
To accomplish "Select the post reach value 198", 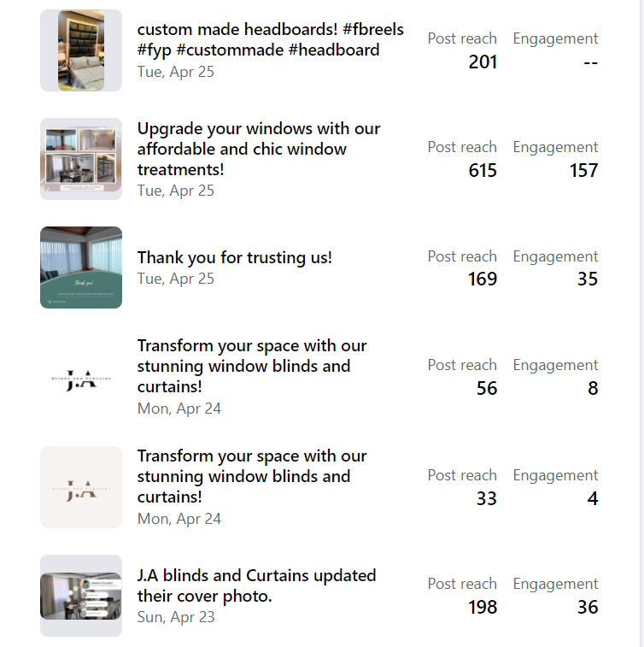I will [483, 607].
